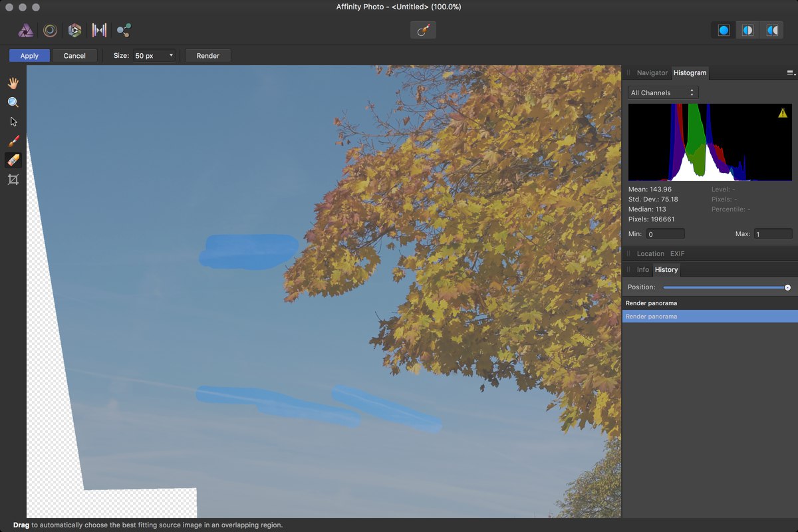The image size is (798, 532).
Task: Click the Affinity Photo window title text
Action: tap(399, 7)
